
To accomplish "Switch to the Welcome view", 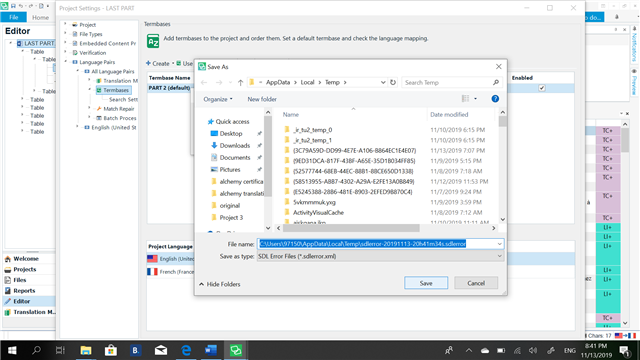I will [26, 259].
